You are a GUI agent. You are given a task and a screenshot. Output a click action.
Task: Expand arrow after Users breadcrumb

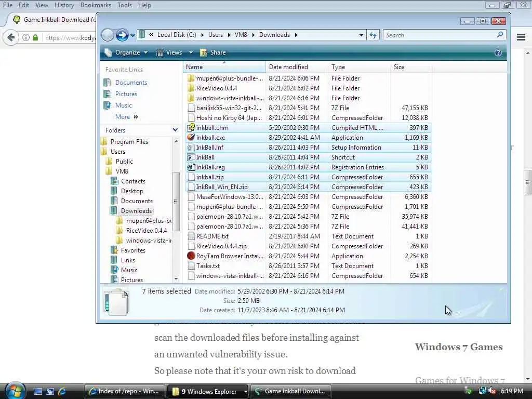coord(229,35)
